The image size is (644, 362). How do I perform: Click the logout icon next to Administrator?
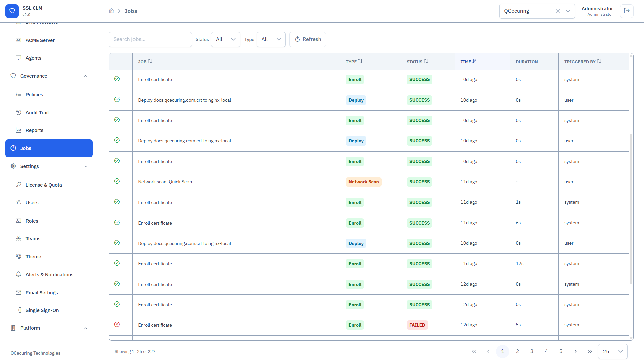[627, 11]
